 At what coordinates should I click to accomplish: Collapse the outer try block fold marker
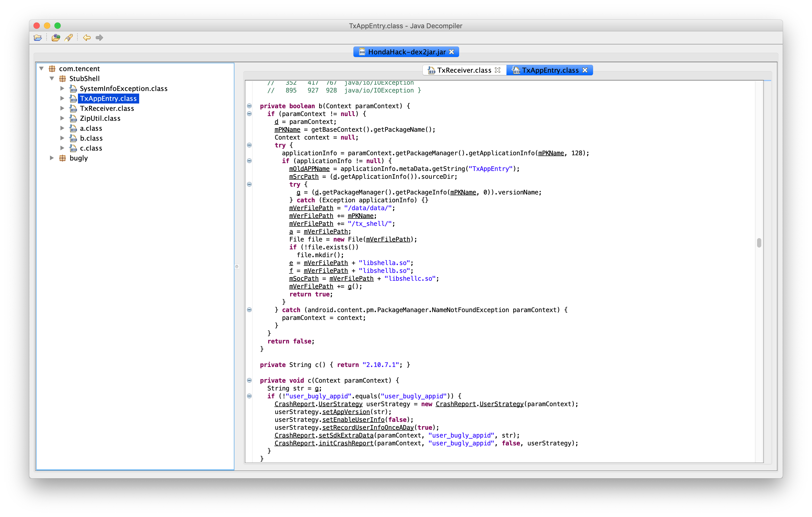[x=249, y=145]
